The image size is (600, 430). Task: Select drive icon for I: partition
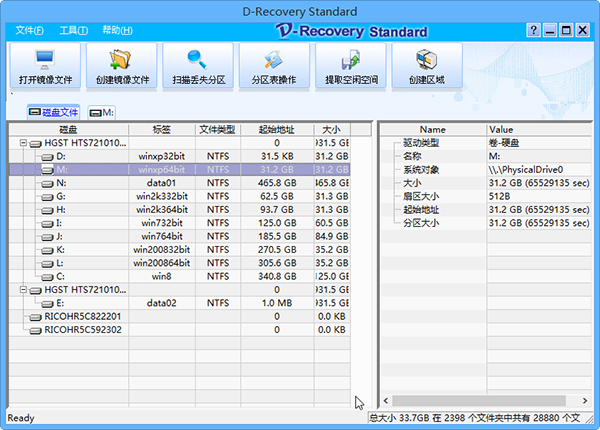[x=47, y=223]
